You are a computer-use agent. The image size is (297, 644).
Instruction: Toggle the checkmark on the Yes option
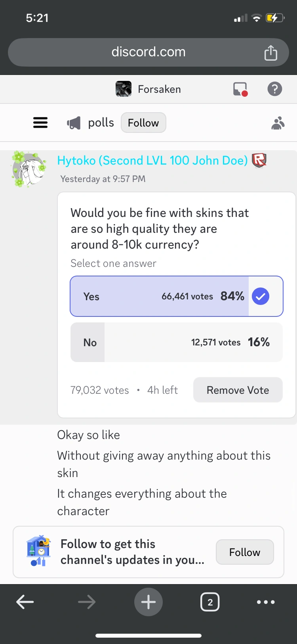(261, 296)
